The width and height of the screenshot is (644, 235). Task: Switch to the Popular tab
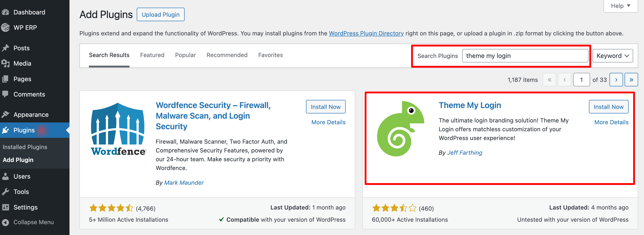point(185,55)
